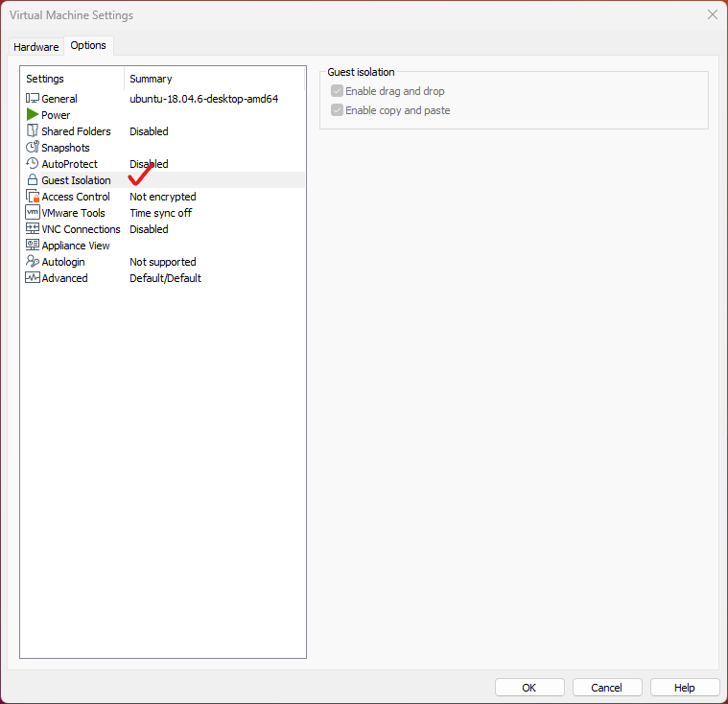Toggle Enable drag and drop checkbox
Screen dimensions: 728x704
tap(337, 91)
